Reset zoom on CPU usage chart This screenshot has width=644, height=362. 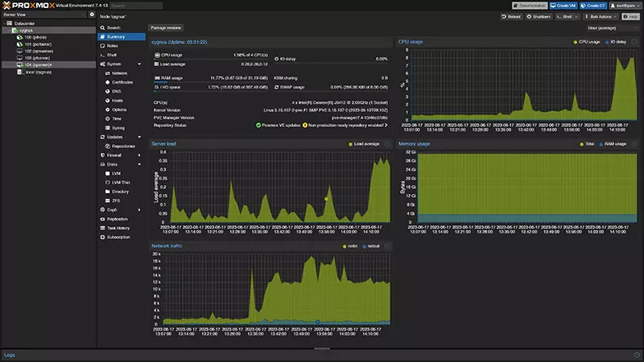pos(634,42)
